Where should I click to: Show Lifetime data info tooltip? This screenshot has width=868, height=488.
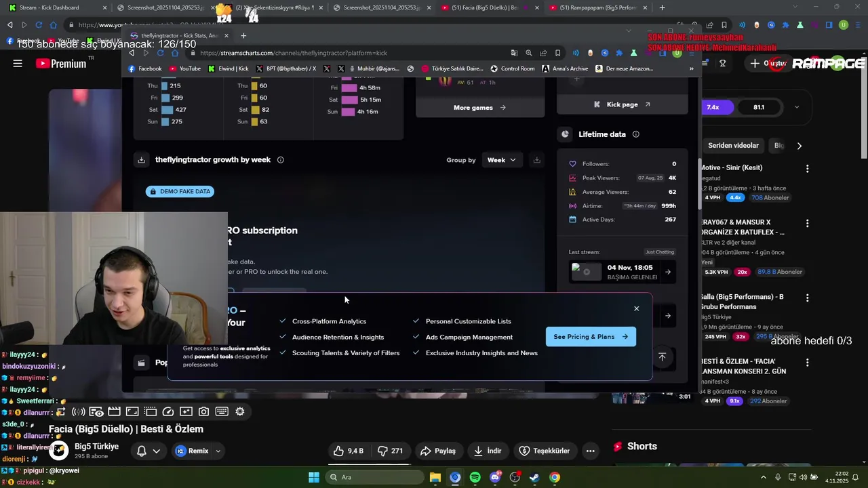point(635,134)
